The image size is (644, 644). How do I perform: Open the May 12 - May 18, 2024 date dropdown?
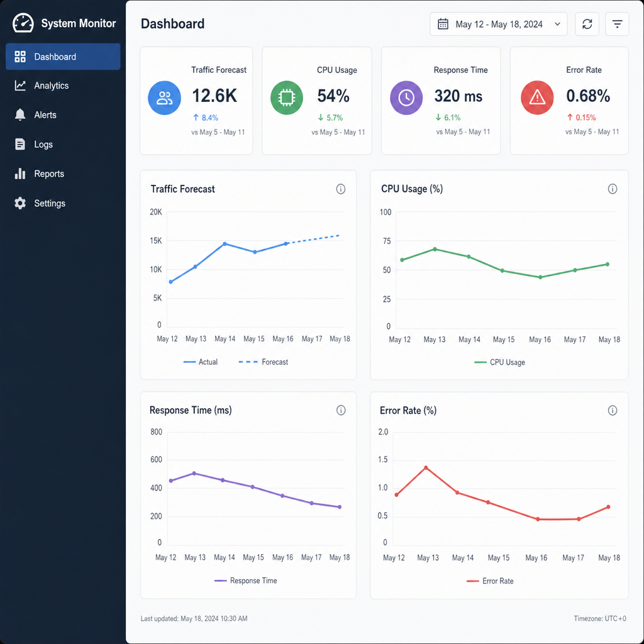(x=498, y=25)
